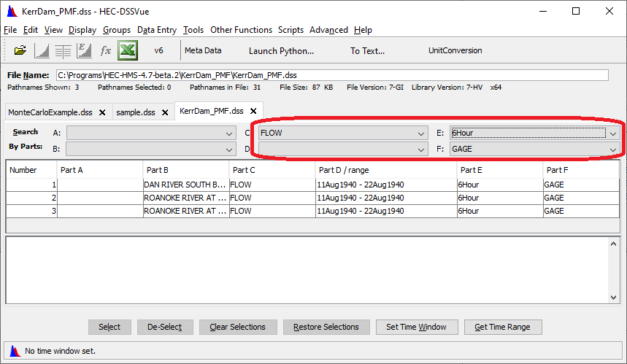The height and width of the screenshot is (364, 627).
Task: Switch to the sample.dss tab
Action: click(136, 112)
